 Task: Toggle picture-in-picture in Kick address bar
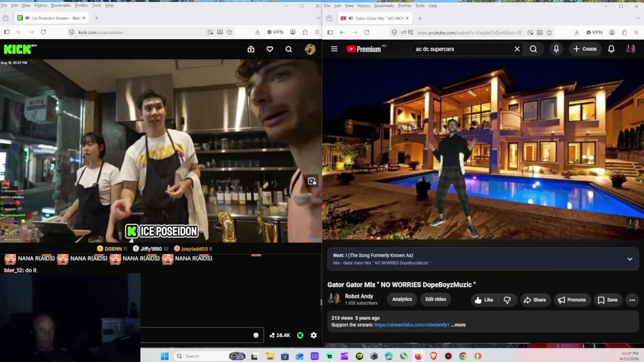(210, 32)
